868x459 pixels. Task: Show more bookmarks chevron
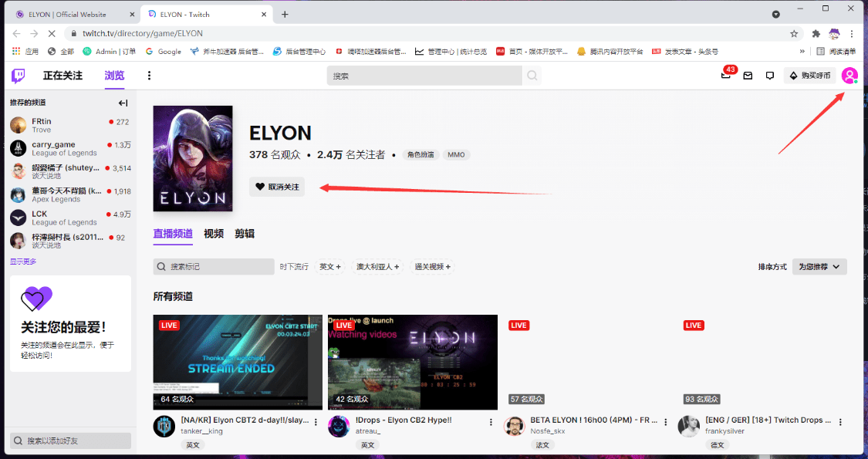click(x=802, y=52)
